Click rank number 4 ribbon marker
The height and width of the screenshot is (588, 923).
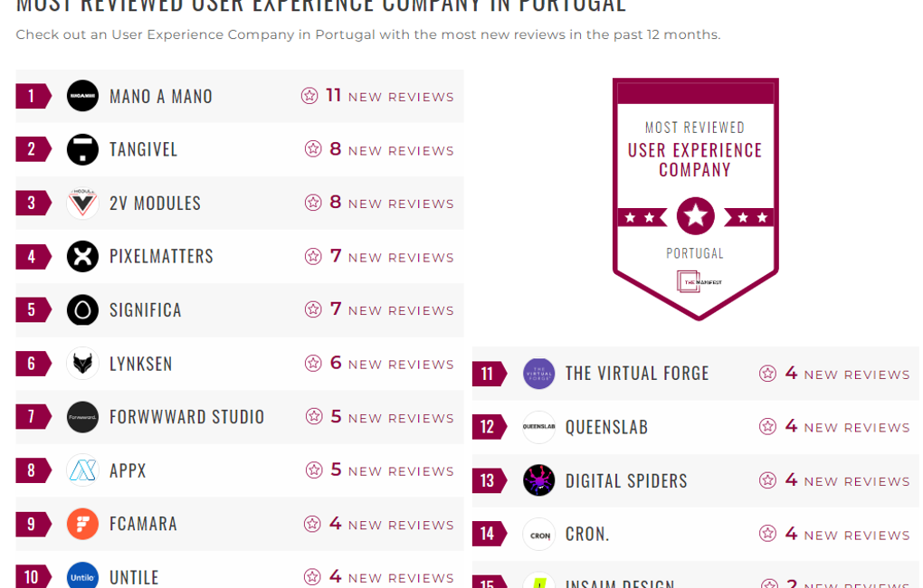(x=33, y=257)
